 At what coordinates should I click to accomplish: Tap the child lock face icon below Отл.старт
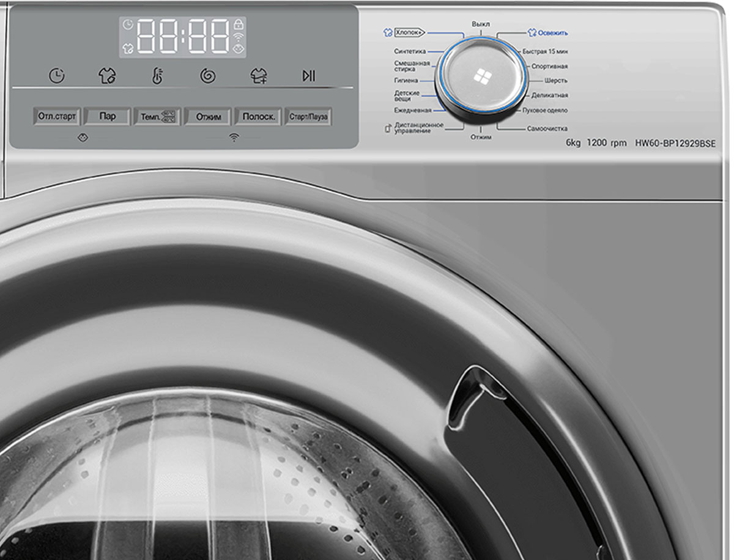(x=83, y=138)
